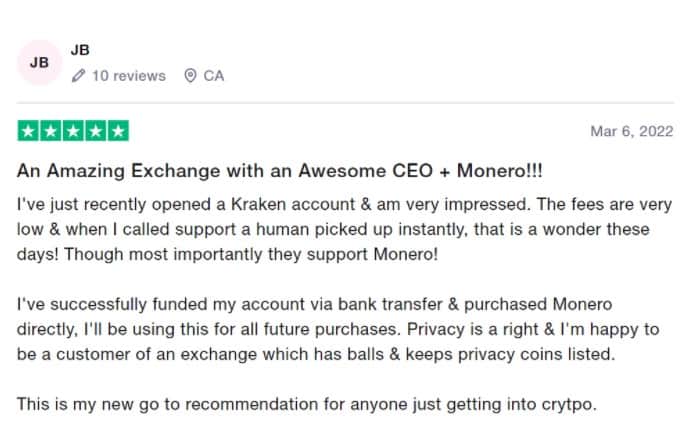
Task: Click the location pin icon
Action: click(190, 76)
